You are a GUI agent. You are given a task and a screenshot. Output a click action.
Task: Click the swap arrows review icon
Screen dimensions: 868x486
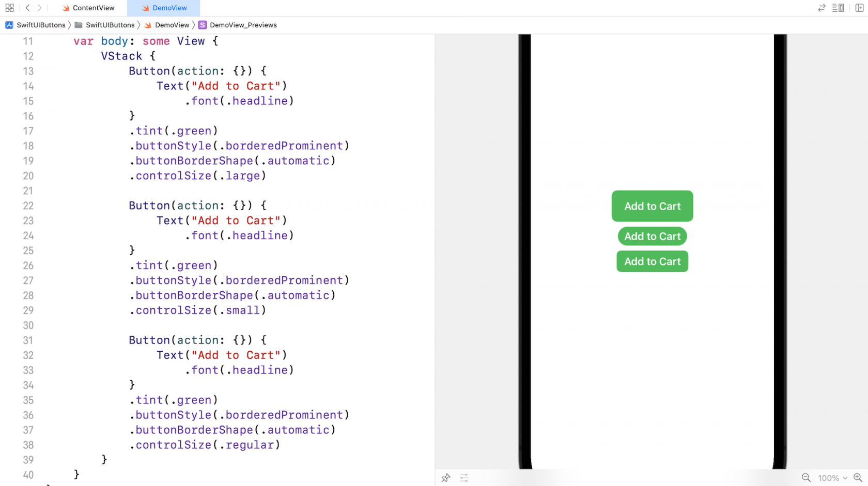click(822, 8)
